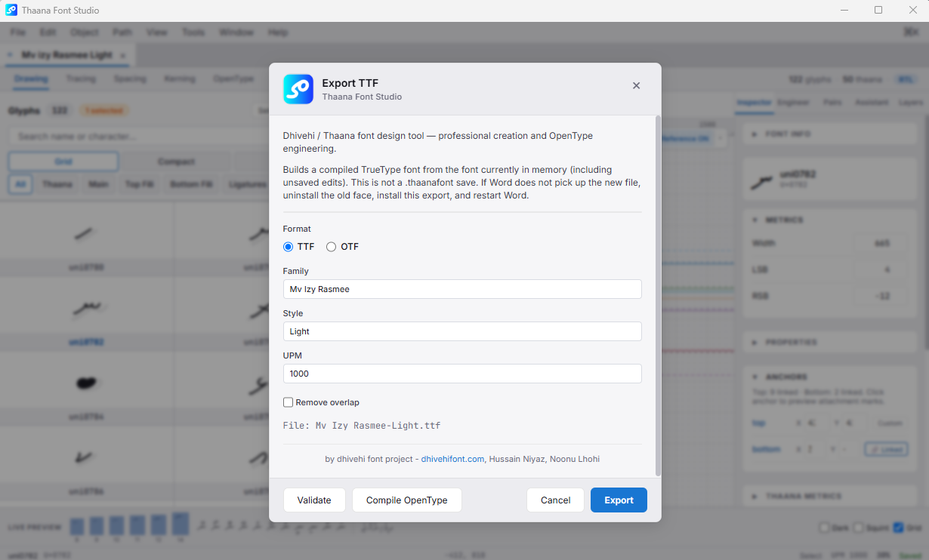Close the Mv Izy Rasmee Light tab
The image size is (929, 560).
(124, 55)
